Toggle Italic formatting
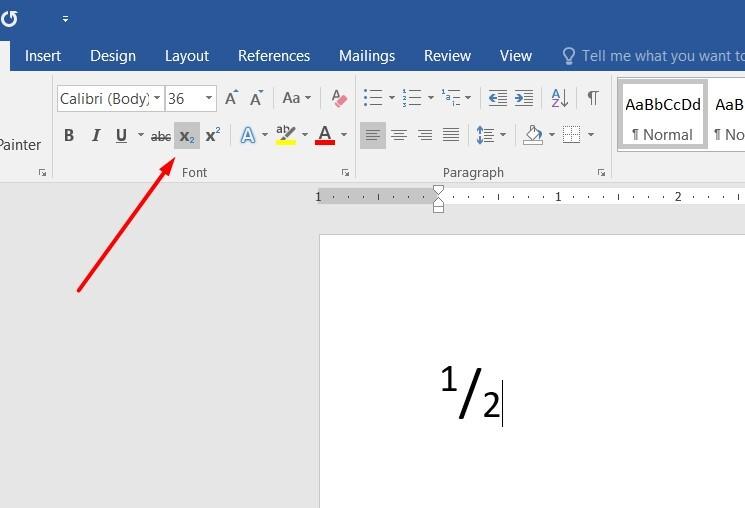The width and height of the screenshot is (745, 508). pos(96,135)
